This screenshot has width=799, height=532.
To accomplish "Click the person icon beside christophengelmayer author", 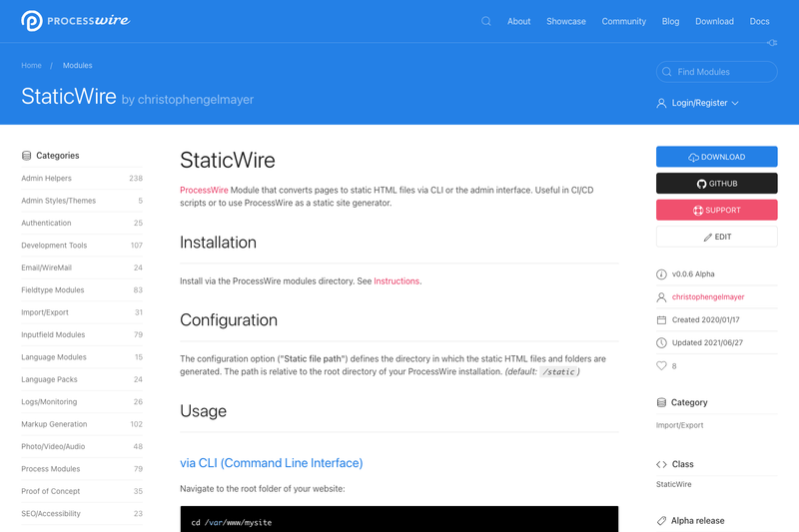I will pyautogui.click(x=661, y=297).
